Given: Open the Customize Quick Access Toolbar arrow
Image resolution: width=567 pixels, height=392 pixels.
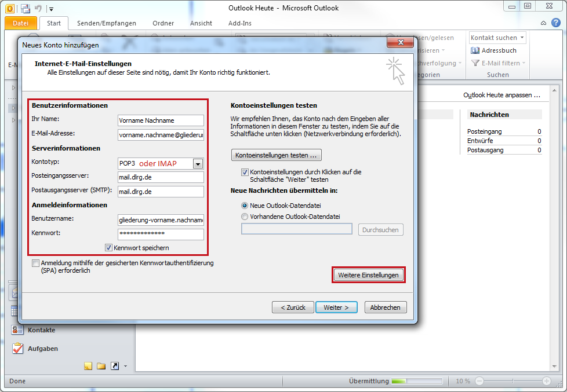Looking at the screenshot, I should point(52,9).
